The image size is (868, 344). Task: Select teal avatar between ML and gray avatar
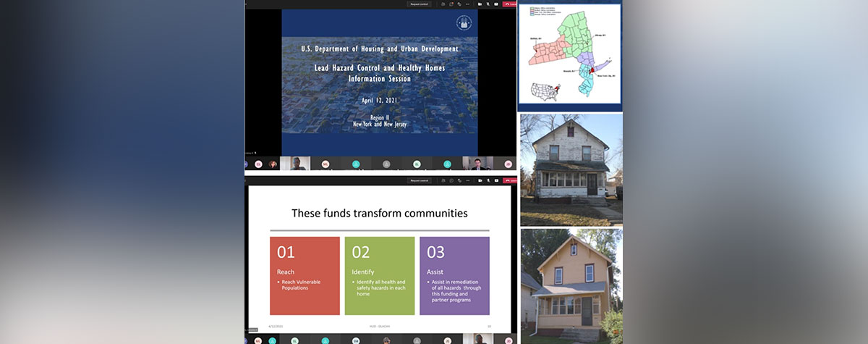[356, 164]
